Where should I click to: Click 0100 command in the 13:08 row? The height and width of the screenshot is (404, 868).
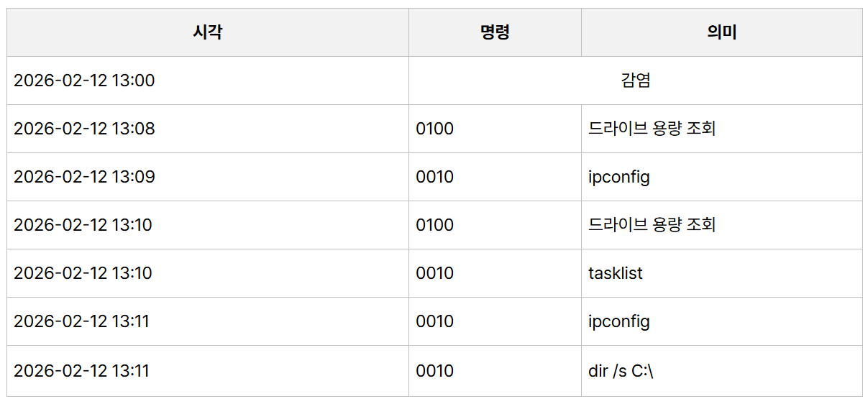(435, 129)
